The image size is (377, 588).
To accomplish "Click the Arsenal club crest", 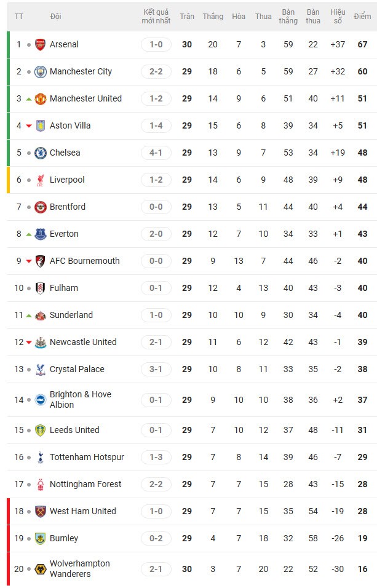I will pyautogui.click(x=40, y=44).
